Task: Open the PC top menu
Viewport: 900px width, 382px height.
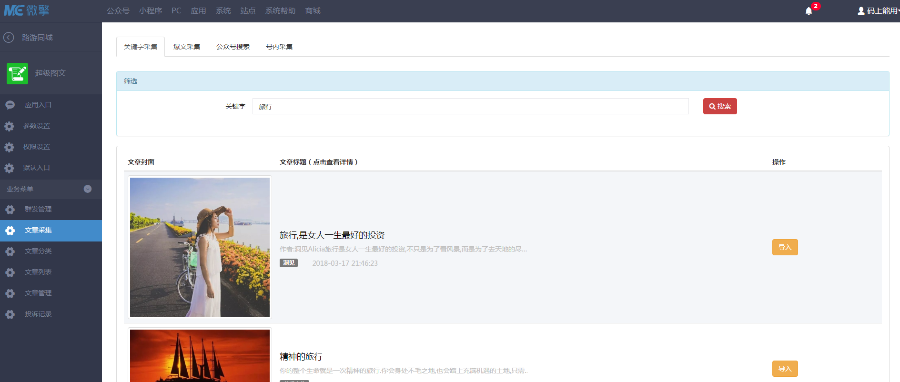Action: point(176,10)
